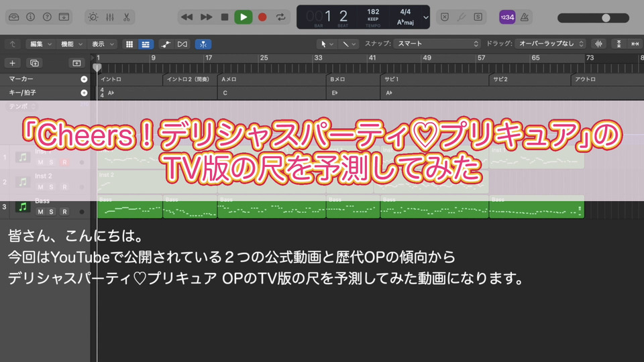This screenshot has height=362, width=644.
Task: Stop playback
Action: pyautogui.click(x=225, y=17)
